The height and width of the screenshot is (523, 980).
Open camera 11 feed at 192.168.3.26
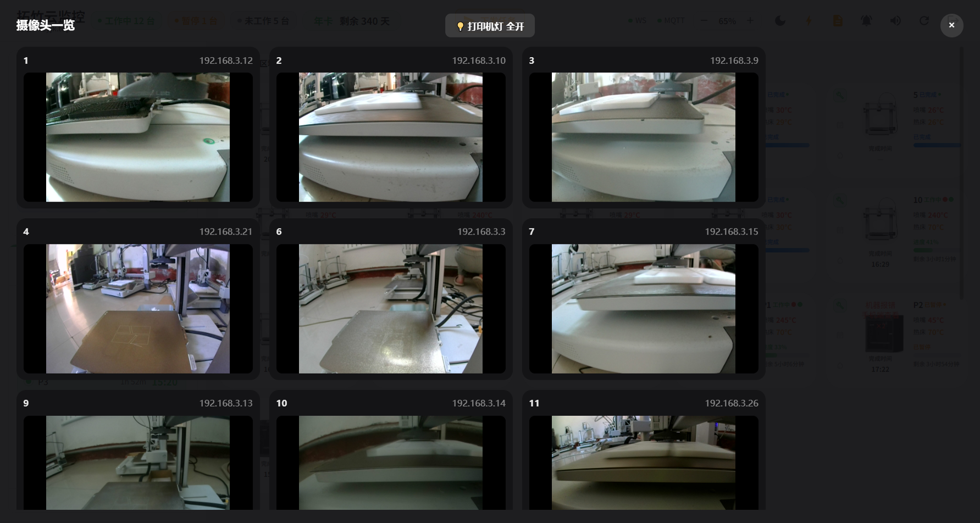644,463
